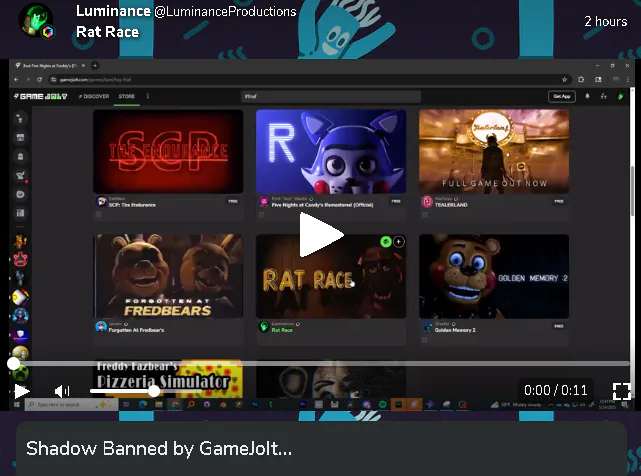Viewport: 641px width, 476px height.
Task: Reload the page with the browser refresh icon
Action: [x=40, y=80]
